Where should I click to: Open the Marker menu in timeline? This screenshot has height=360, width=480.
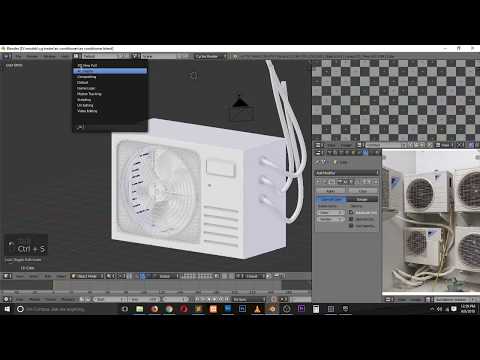(34, 299)
